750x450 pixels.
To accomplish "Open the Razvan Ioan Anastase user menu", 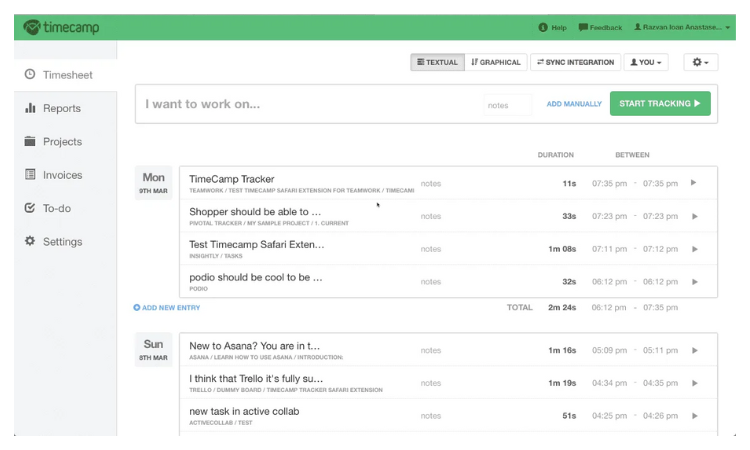I will coord(682,27).
